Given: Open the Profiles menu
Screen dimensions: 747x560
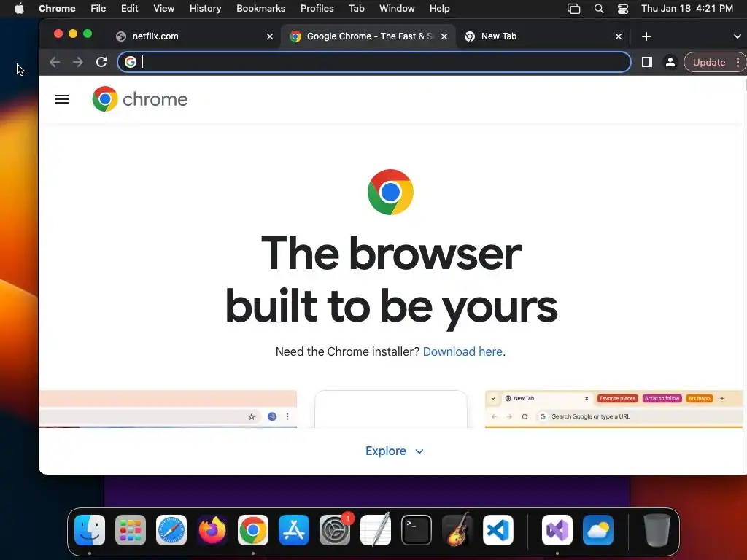Looking at the screenshot, I should [x=317, y=9].
